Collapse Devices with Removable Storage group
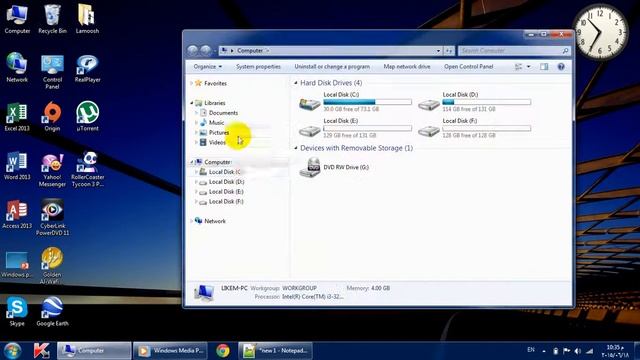Viewport: 640px width, 360px height. [x=296, y=148]
